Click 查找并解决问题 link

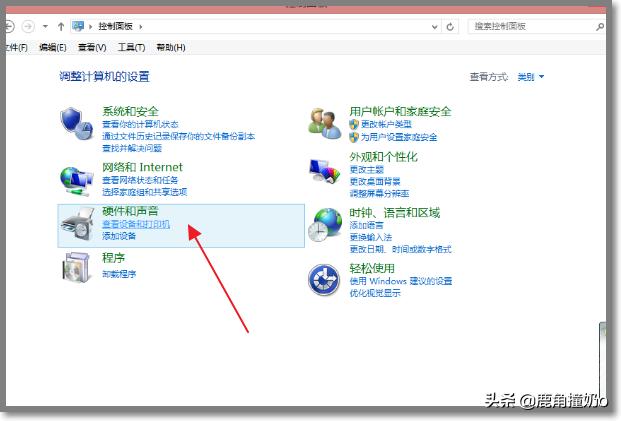[132, 148]
